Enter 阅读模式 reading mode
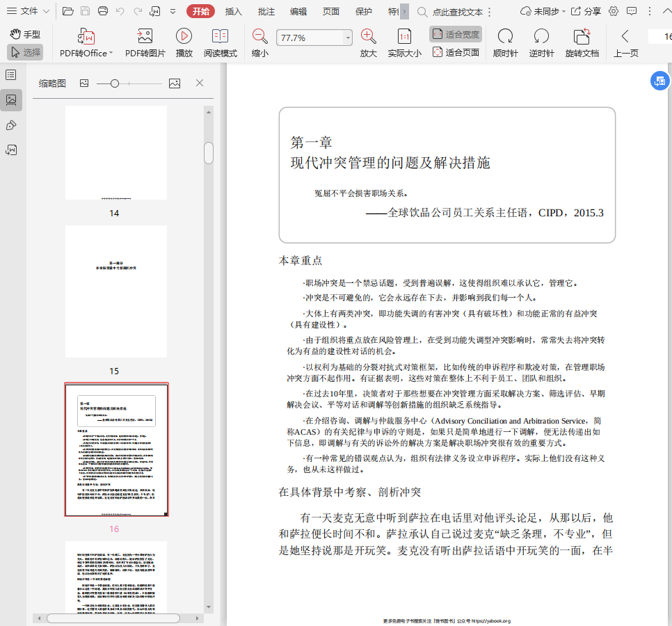Viewport: 672px width, 626px height. pyautogui.click(x=221, y=42)
